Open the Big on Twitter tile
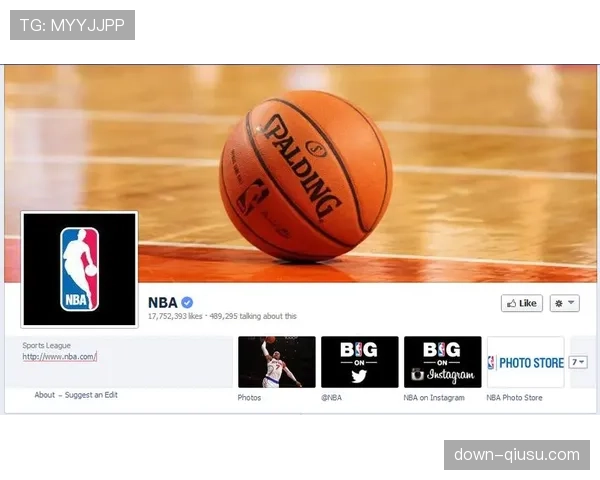 [x=360, y=362]
